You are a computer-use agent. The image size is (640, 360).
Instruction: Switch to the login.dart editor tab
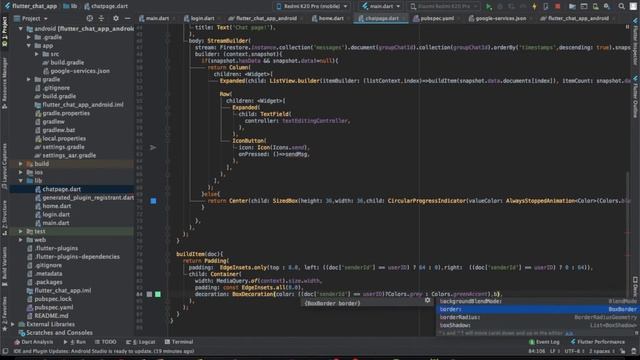202,18
